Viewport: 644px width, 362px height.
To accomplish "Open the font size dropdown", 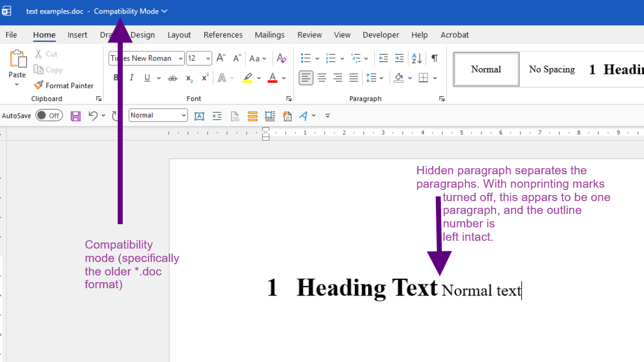I will point(208,58).
